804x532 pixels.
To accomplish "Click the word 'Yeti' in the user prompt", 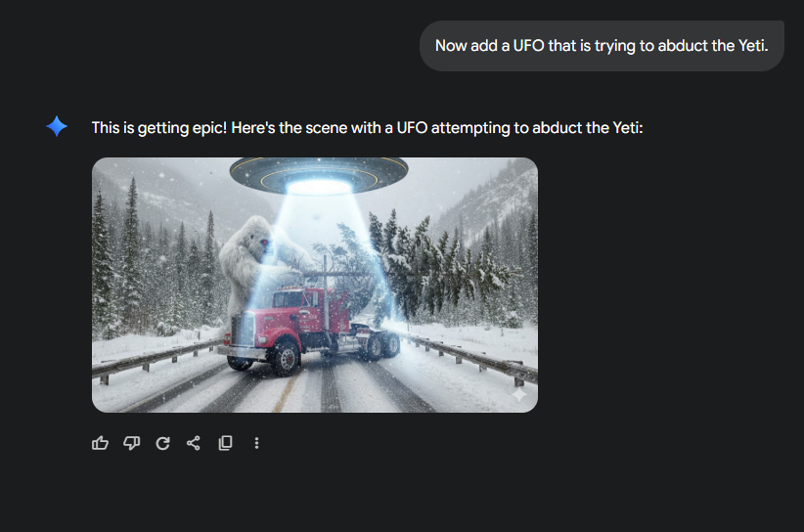I will (x=753, y=46).
